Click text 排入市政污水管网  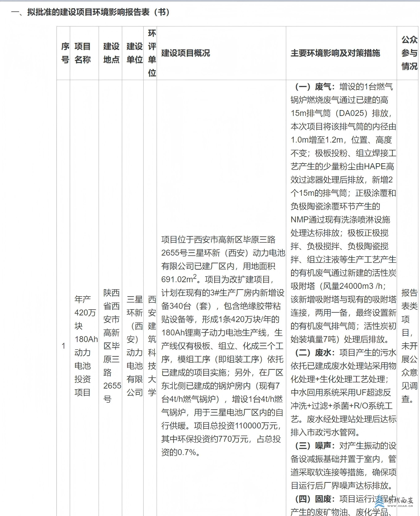(x=323, y=432)
